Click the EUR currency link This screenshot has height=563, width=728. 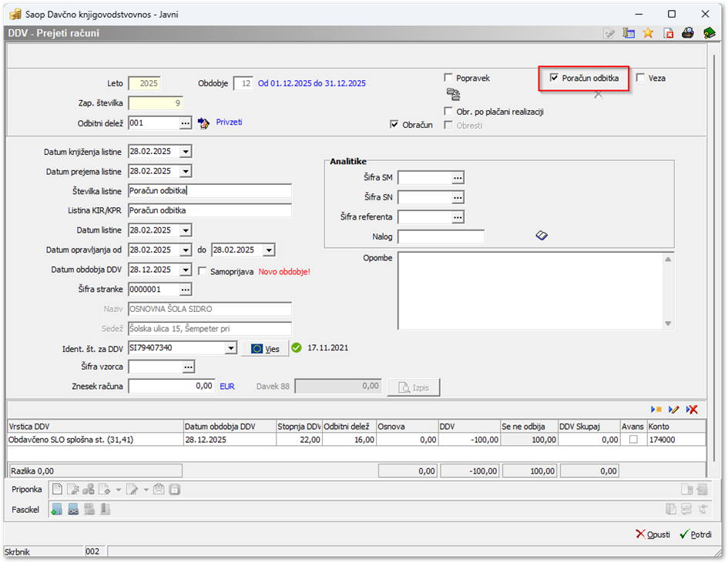[x=227, y=386]
